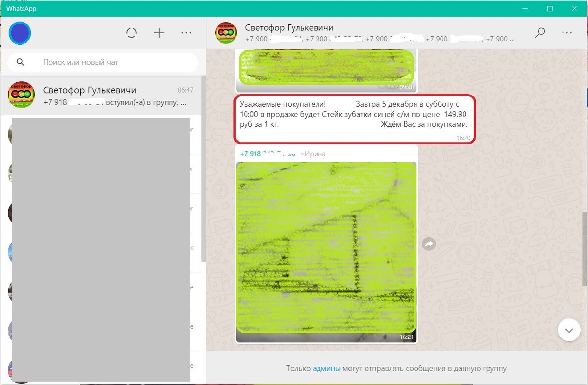This screenshot has height=385, width=588.
Task: Open the group info from the header title
Action: coord(289,27)
